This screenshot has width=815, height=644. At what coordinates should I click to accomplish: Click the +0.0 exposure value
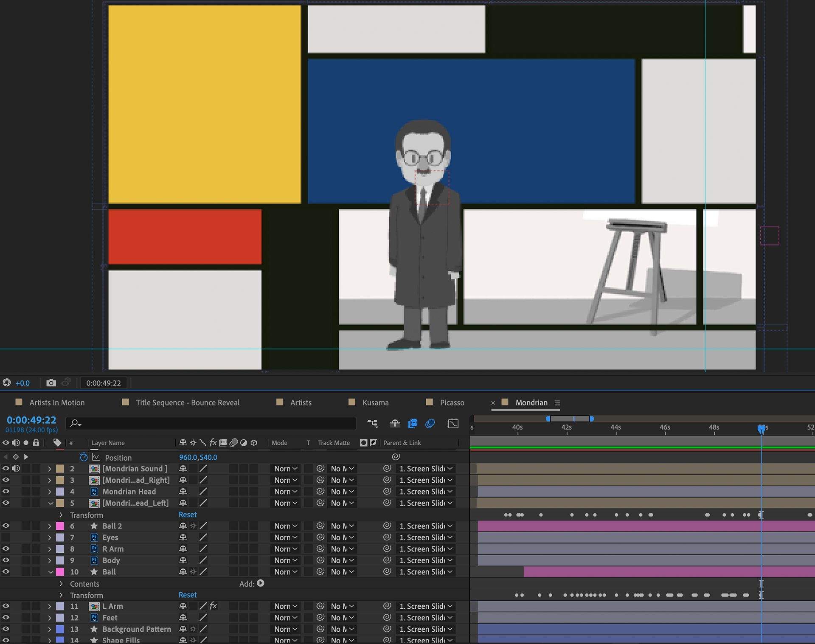(x=22, y=383)
